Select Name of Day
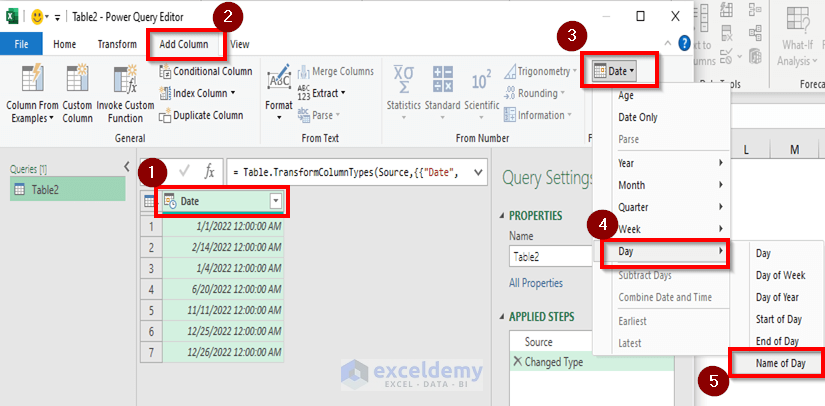This screenshot has height=406, width=825. [781, 363]
